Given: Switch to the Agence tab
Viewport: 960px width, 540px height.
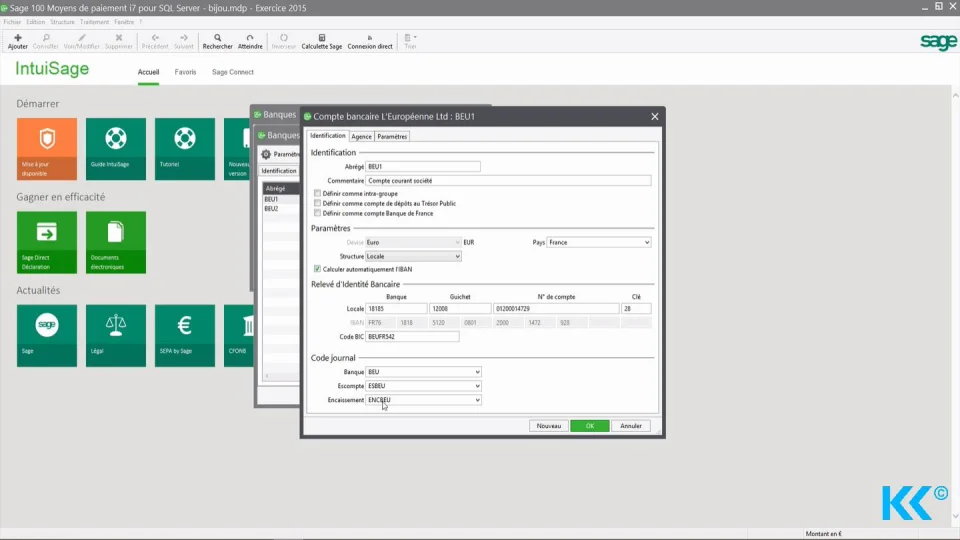Looking at the screenshot, I should [361, 137].
